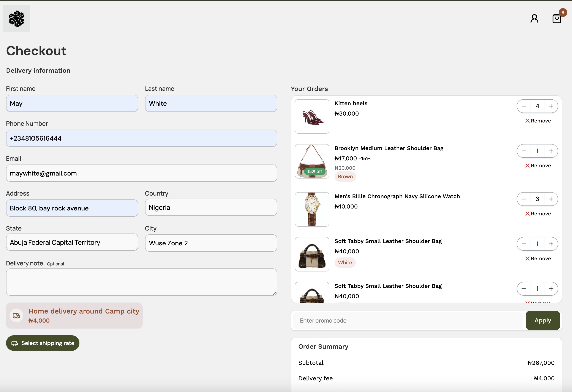Click the Enter promo code field
572x392 pixels.
coord(408,320)
